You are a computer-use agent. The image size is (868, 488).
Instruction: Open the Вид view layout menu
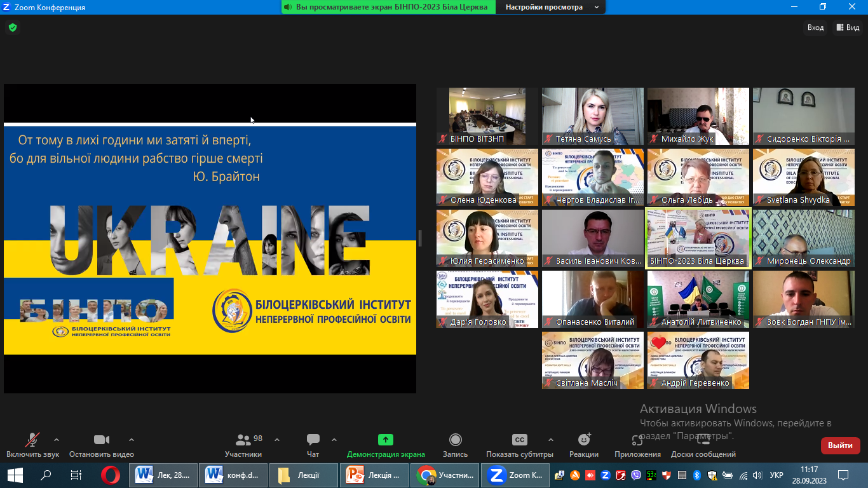pos(848,27)
